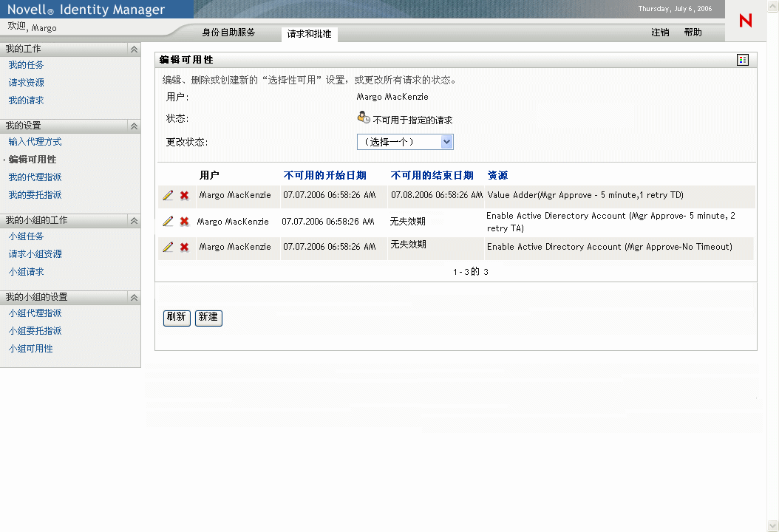Click the 刷新 refresh button
779x532 pixels.
coord(177,318)
